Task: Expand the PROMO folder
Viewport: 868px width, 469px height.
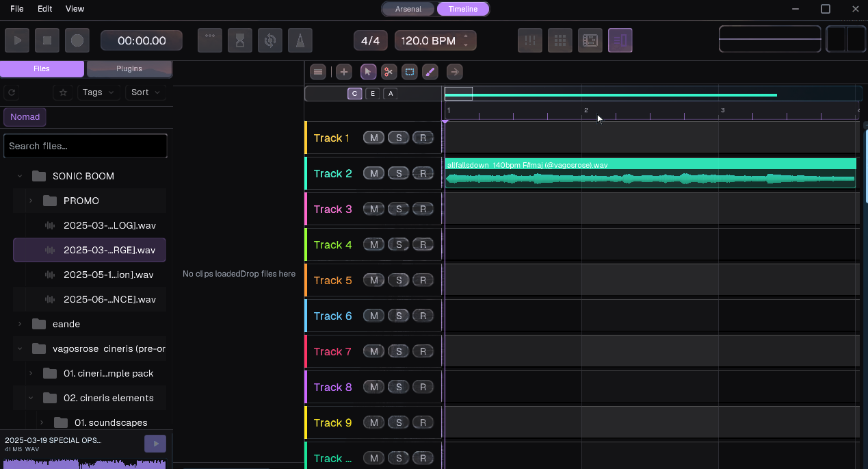Action: [30, 201]
